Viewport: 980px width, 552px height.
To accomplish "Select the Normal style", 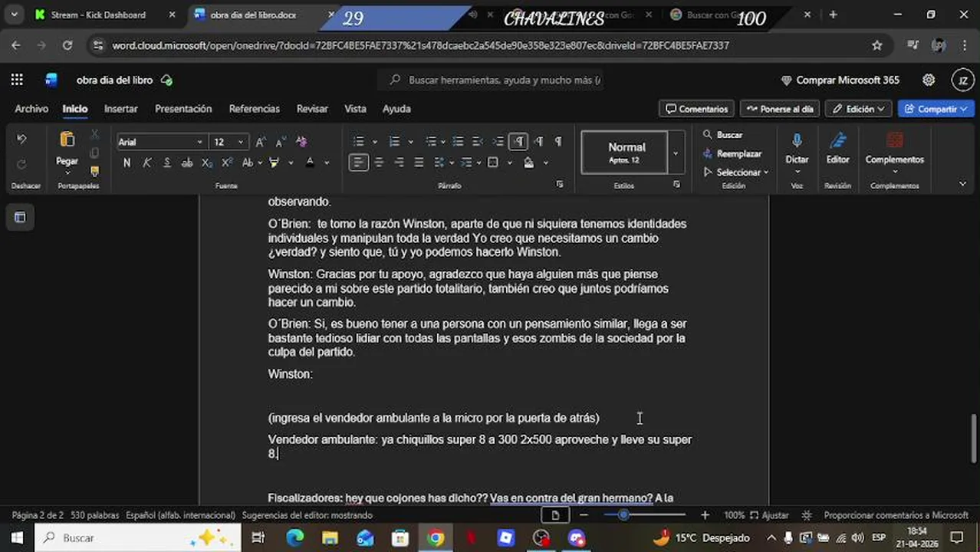I will tap(625, 153).
